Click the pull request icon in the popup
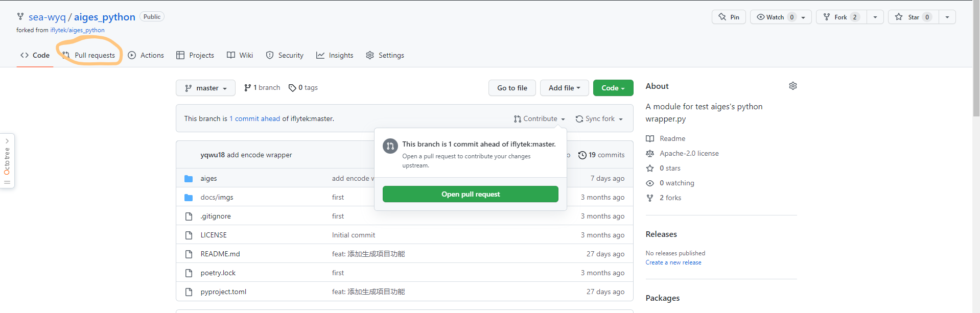 (390, 146)
